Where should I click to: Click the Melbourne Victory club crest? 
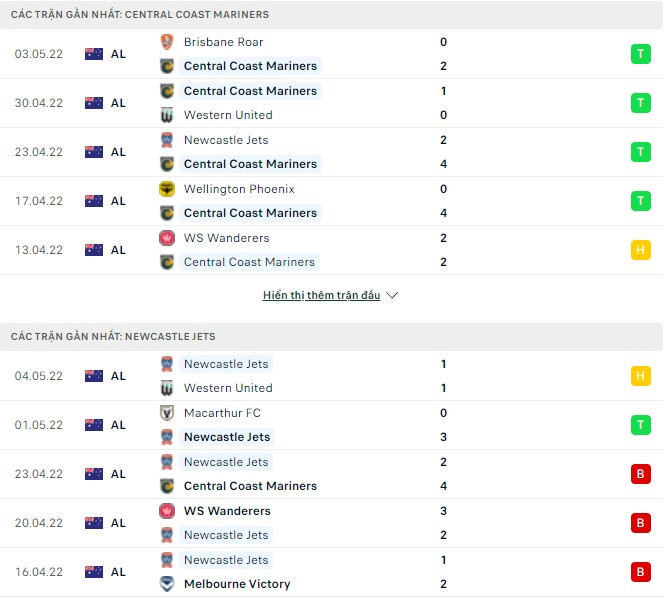pyautogui.click(x=167, y=584)
